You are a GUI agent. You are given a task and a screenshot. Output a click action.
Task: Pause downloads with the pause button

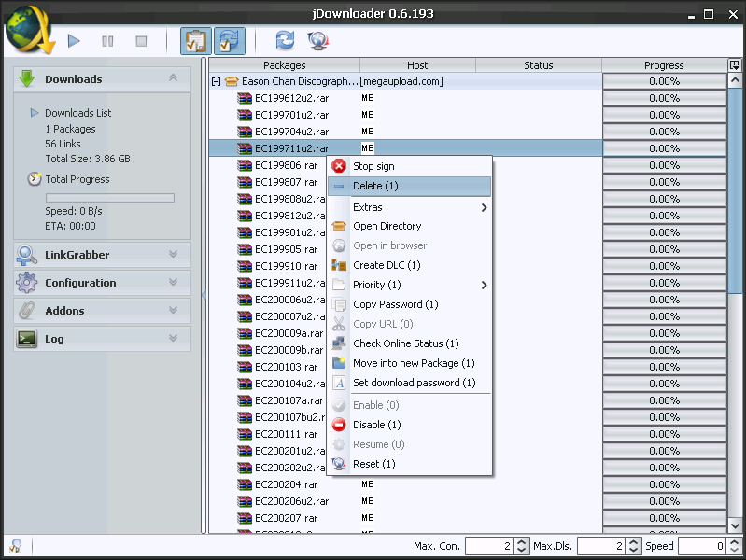point(107,41)
